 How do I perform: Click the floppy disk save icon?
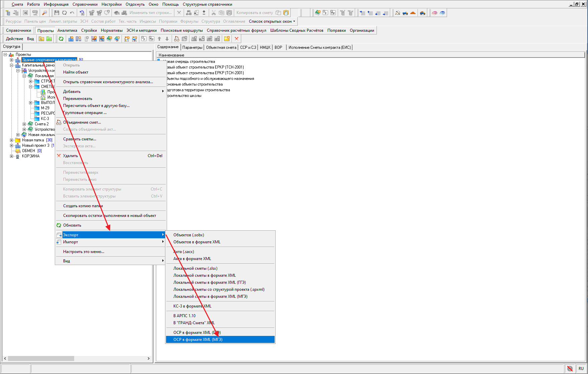[x=56, y=13]
